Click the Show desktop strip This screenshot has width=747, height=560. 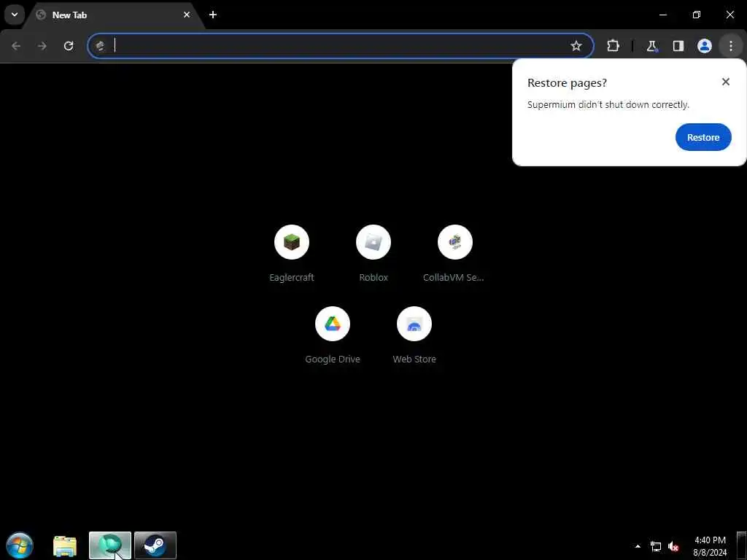coord(742,545)
